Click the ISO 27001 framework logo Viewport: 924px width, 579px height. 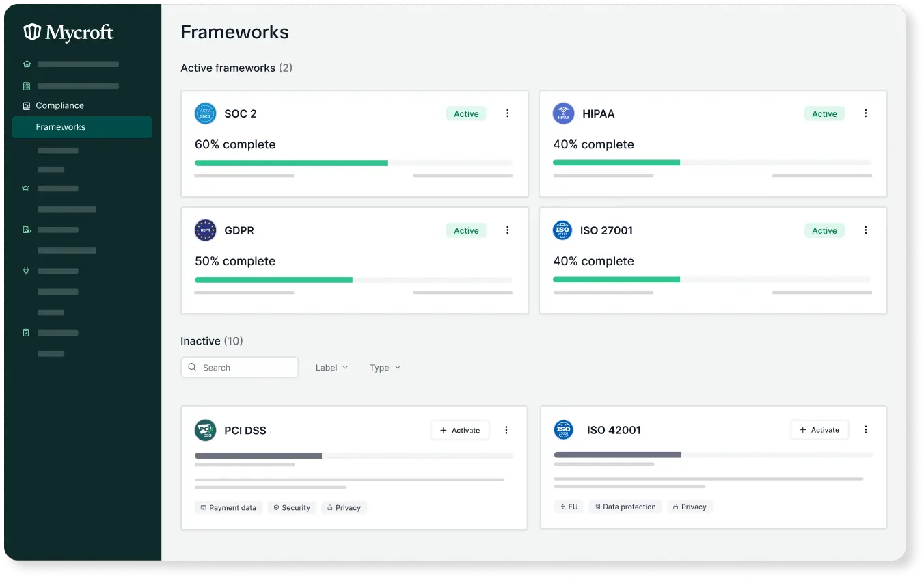[x=562, y=230]
